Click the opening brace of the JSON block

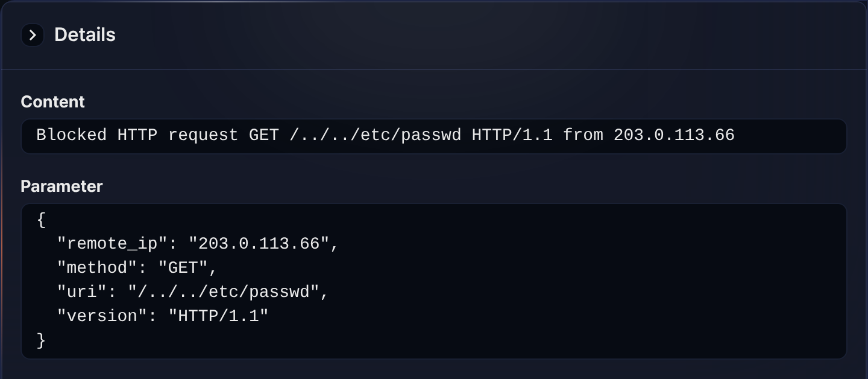coord(41,220)
